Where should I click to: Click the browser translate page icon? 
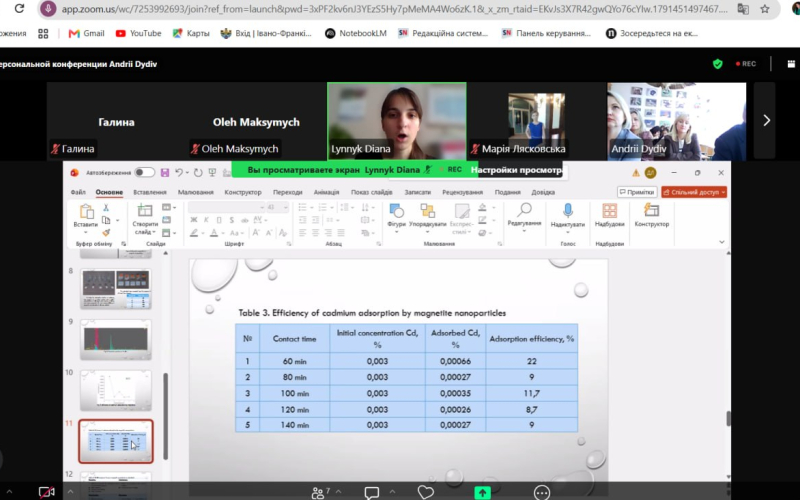tap(743, 9)
